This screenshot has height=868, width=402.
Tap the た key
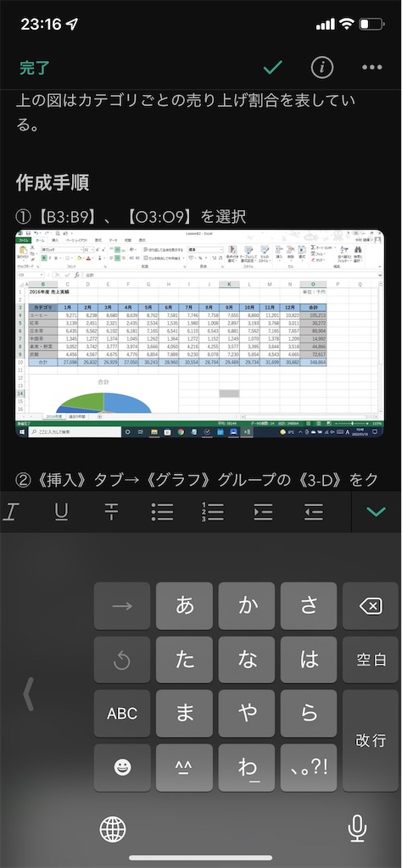coord(184,659)
